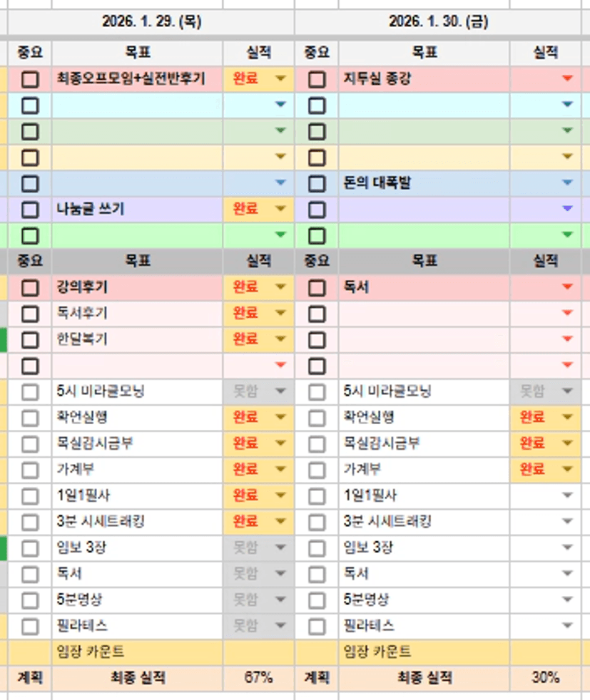Toggle 필라테스 checkbox in the Jan 29 column
590x700 pixels.
coord(30,627)
